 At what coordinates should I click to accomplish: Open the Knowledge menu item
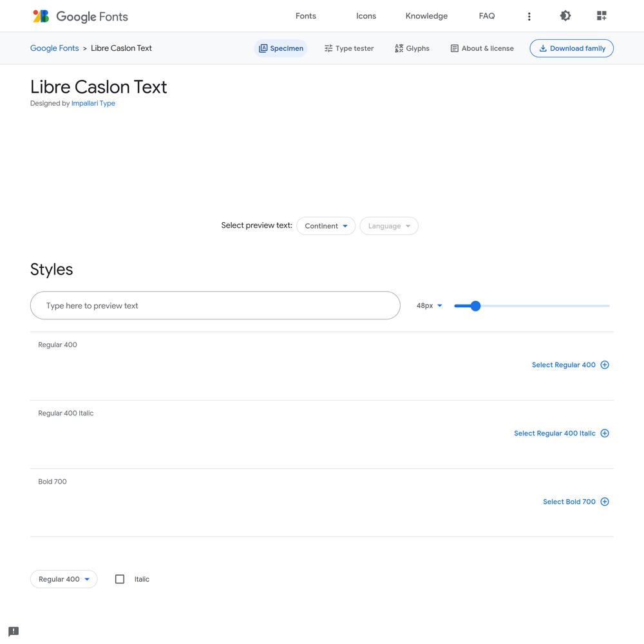pyautogui.click(x=426, y=16)
